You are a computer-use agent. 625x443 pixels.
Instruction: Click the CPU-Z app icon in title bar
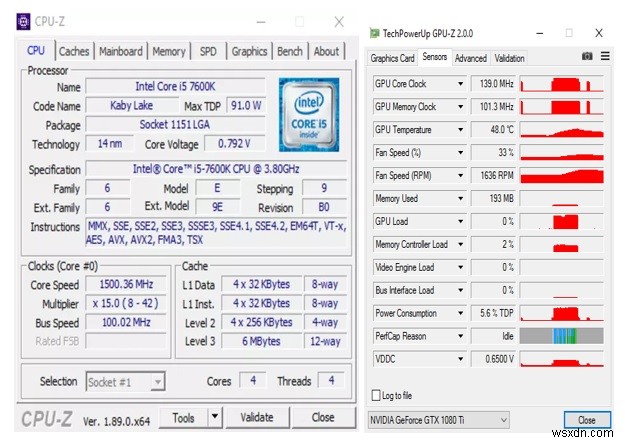pos(23,22)
